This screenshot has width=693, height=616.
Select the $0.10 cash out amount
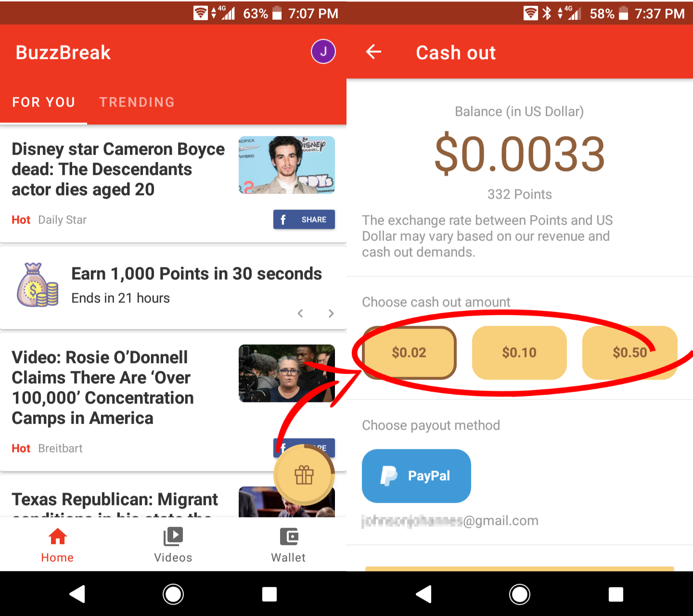tap(519, 353)
